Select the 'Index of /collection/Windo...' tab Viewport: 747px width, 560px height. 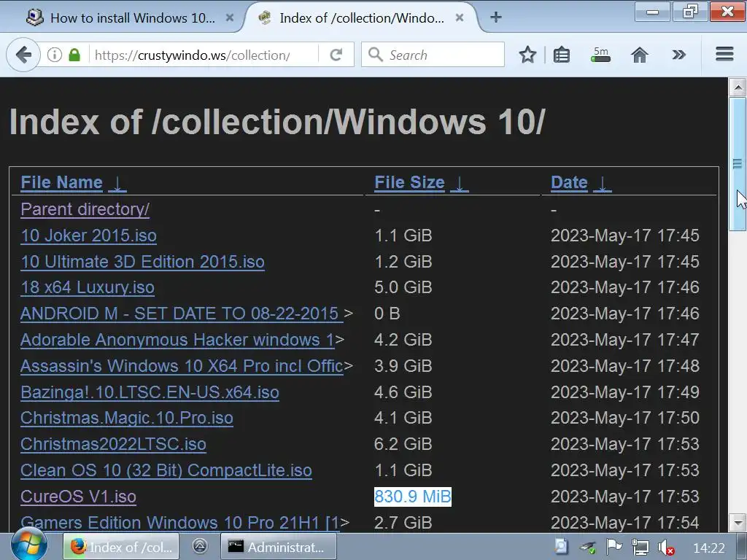(x=361, y=18)
